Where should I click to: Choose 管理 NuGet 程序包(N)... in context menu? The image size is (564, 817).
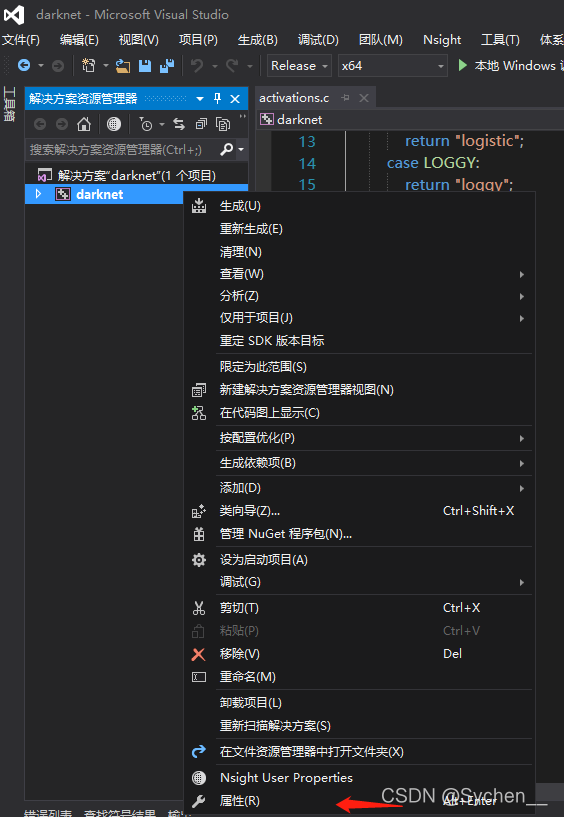coord(360,534)
